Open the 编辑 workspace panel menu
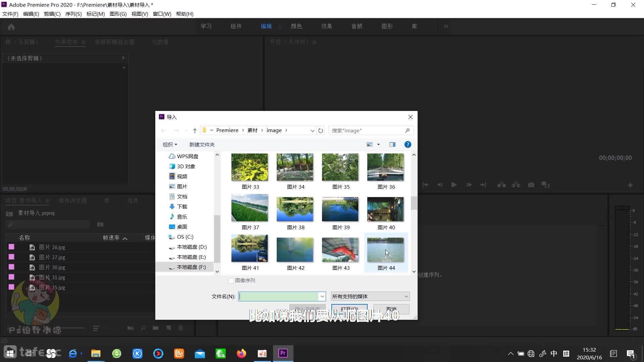The height and width of the screenshot is (362, 644). click(280, 26)
